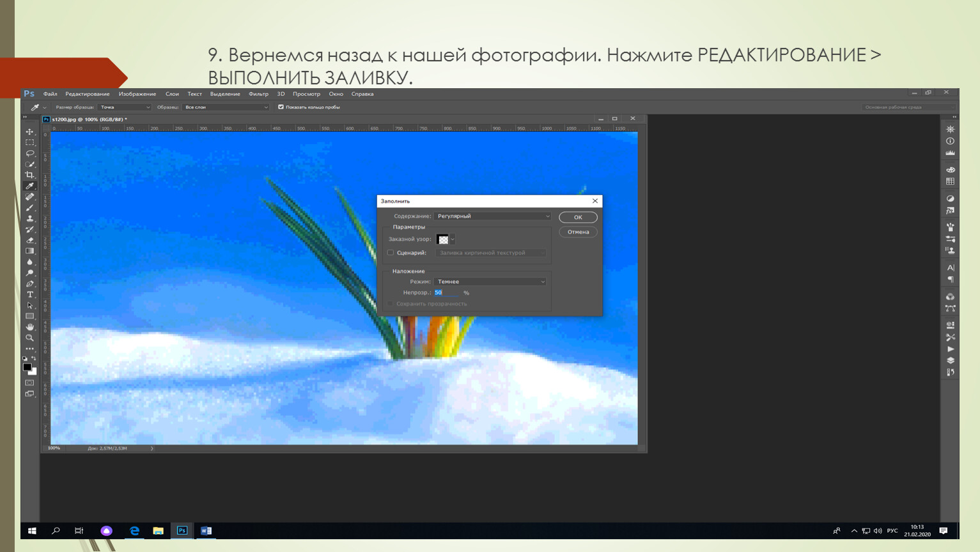
Task: Activate the Zoom magnifier tool
Action: point(29,338)
